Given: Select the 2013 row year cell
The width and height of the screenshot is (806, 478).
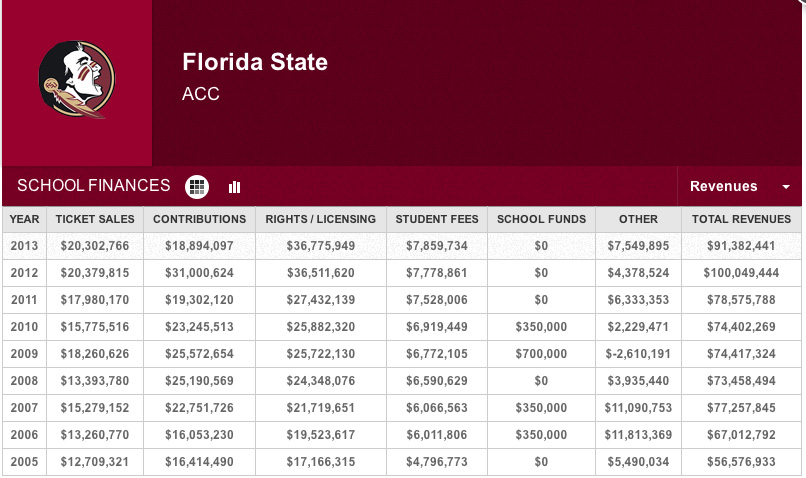Looking at the screenshot, I should point(25,246).
